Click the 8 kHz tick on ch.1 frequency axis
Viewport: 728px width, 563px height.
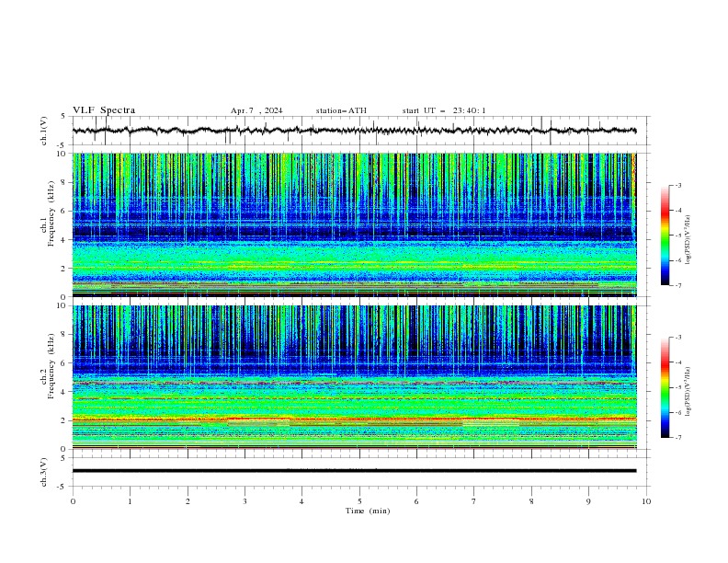tap(64, 182)
